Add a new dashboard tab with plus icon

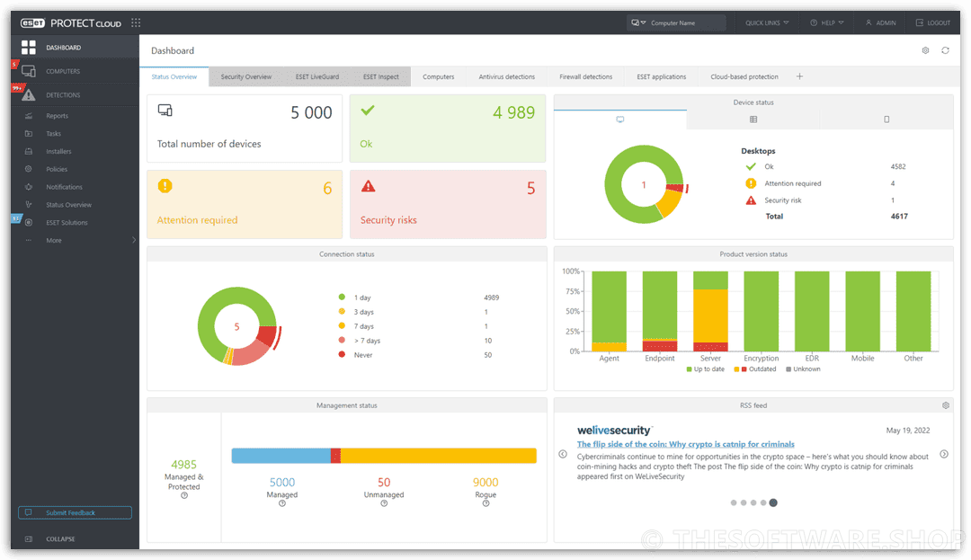[799, 76]
